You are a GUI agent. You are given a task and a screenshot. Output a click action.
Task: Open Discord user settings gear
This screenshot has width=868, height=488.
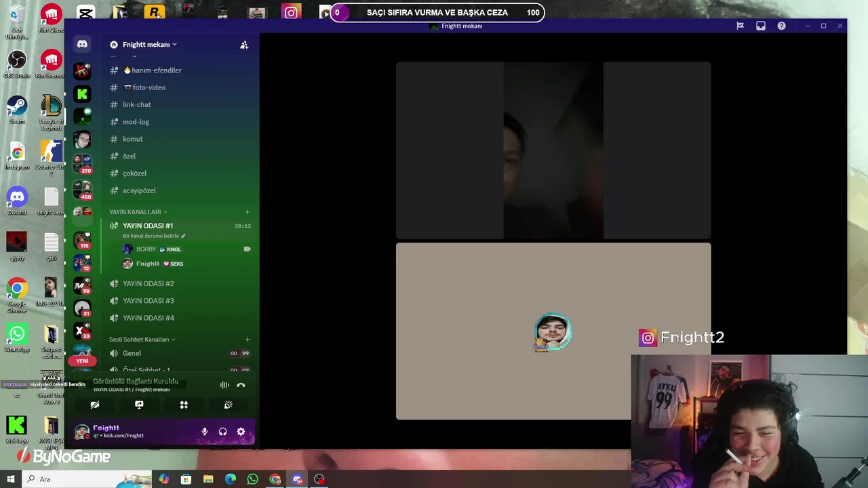click(x=241, y=432)
